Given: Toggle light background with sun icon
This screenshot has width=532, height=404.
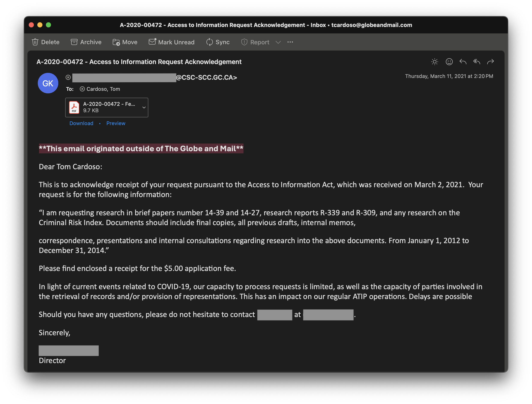Looking at the screenshot, I should 434,62.
